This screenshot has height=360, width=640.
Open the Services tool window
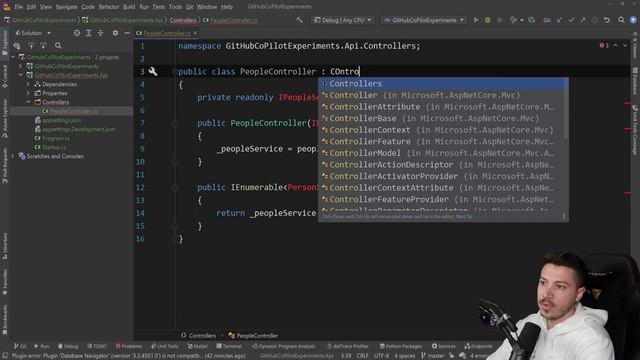click(x=444, y=346)
